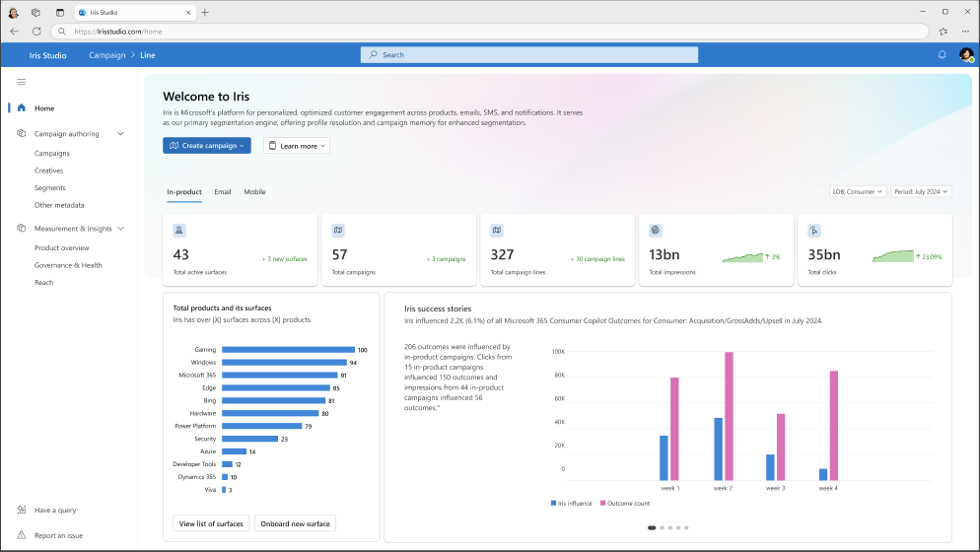
Task: Open Product overview in the sidebar
Action: pyautogui.click(x=62, y=248)
